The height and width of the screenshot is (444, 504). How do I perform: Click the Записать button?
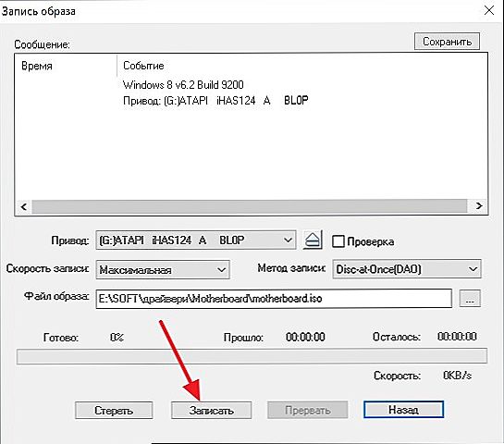tap(211, 411)
